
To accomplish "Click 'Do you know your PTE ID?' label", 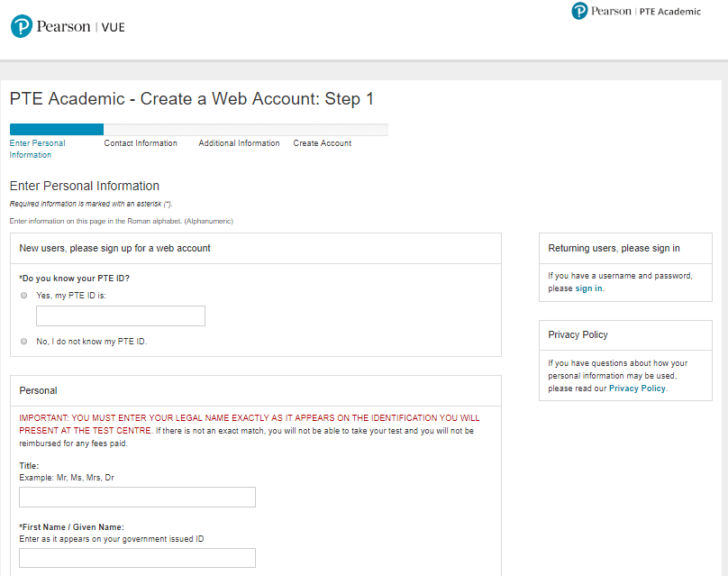I will 74,279.
